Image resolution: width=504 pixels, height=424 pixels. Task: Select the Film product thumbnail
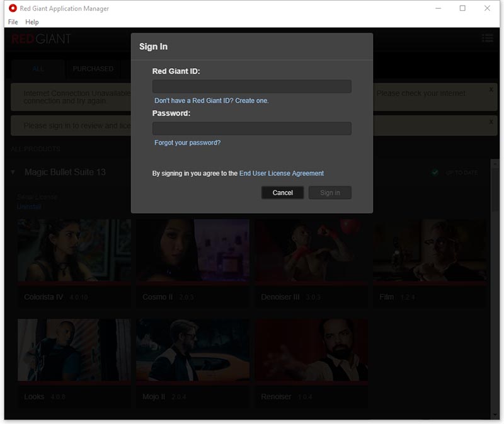point(430,250)
